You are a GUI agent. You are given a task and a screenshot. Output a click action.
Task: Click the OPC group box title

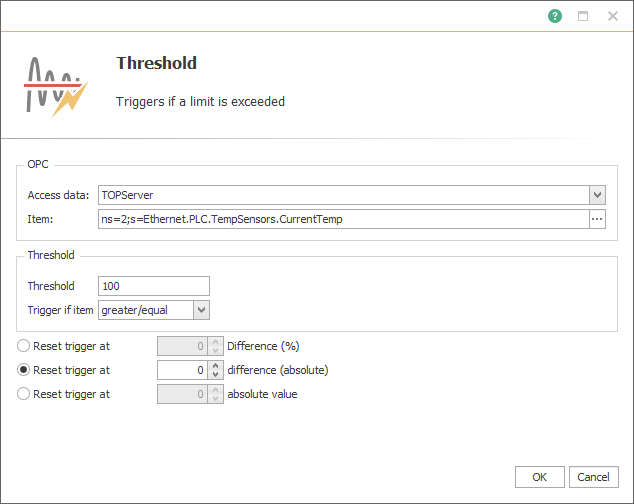[x=38, y=164]
